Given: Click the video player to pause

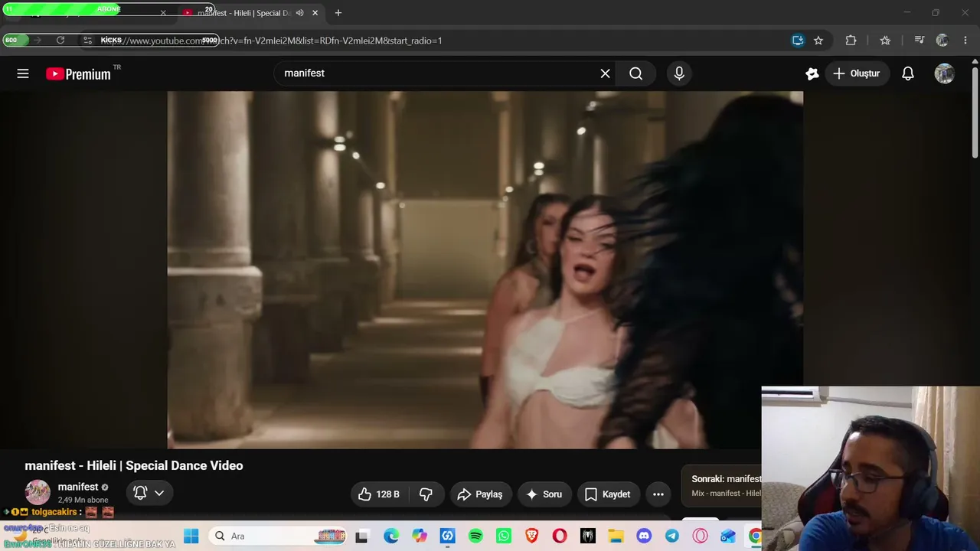Looking at the screenshot, I should click(485, 269).
